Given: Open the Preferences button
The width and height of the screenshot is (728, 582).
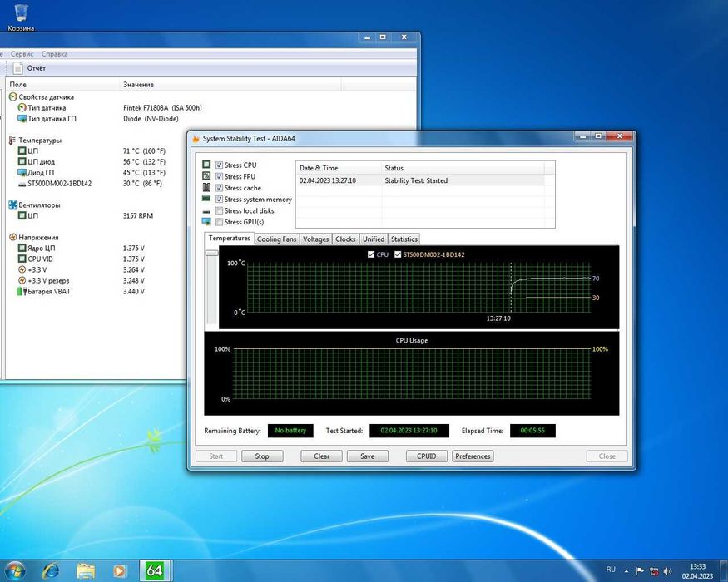Looking at the screenshot, I should pos(473,456).
